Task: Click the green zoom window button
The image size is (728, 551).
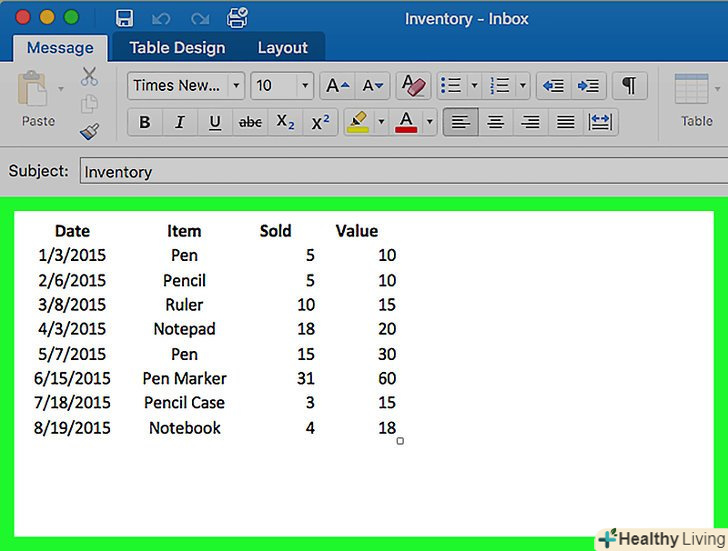Action: click(72, 18)
